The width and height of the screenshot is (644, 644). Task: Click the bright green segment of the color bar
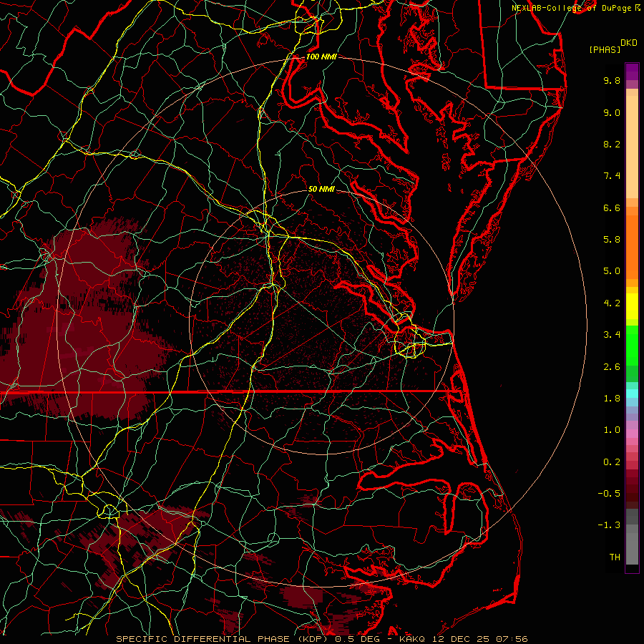click(x=632, y=346)
